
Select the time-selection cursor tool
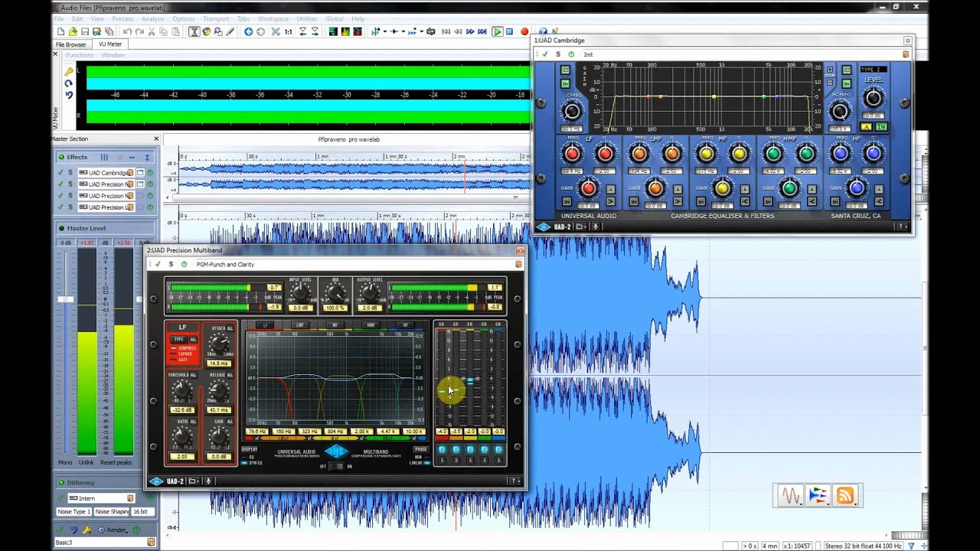(x=194, y=31)
